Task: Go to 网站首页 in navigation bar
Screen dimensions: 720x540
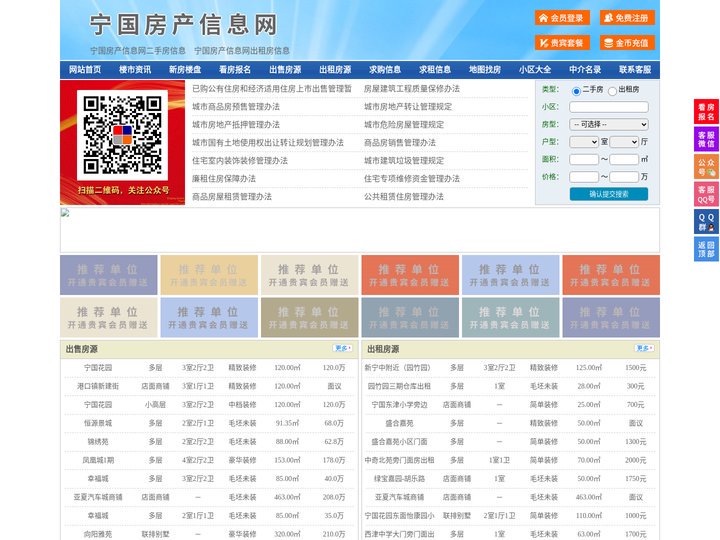Action: [x=85, y=70]
